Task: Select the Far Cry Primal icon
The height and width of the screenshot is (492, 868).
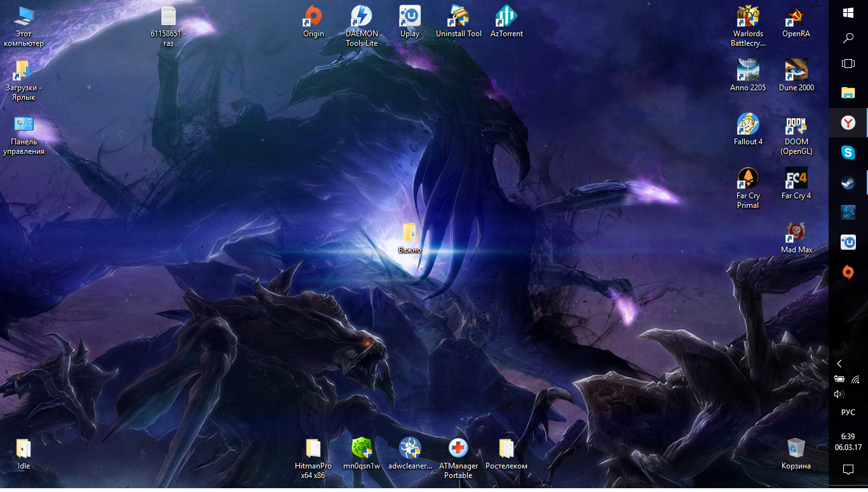Action: click(748, 188)
